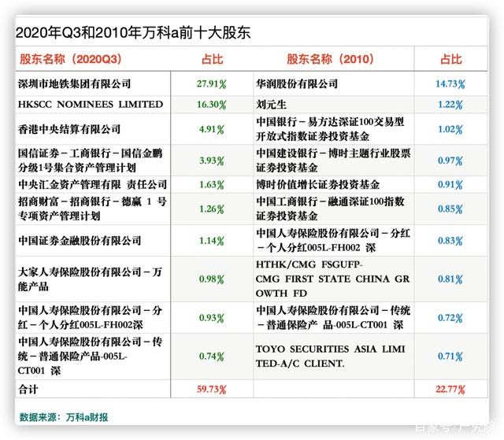Viewport: 504px width, 440px height.
Task: Select the 1.22% percentage
Action: [450, 105]
